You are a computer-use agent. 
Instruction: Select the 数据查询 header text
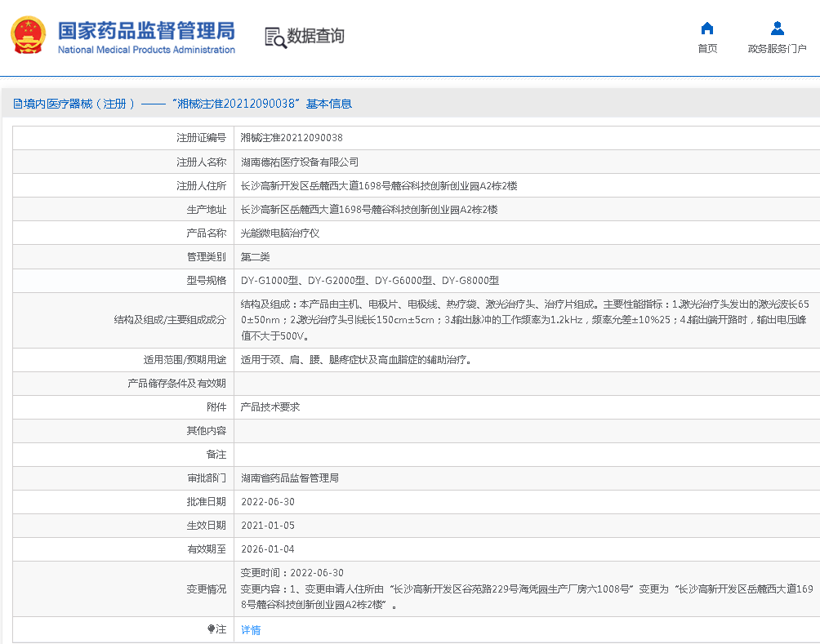314,36
